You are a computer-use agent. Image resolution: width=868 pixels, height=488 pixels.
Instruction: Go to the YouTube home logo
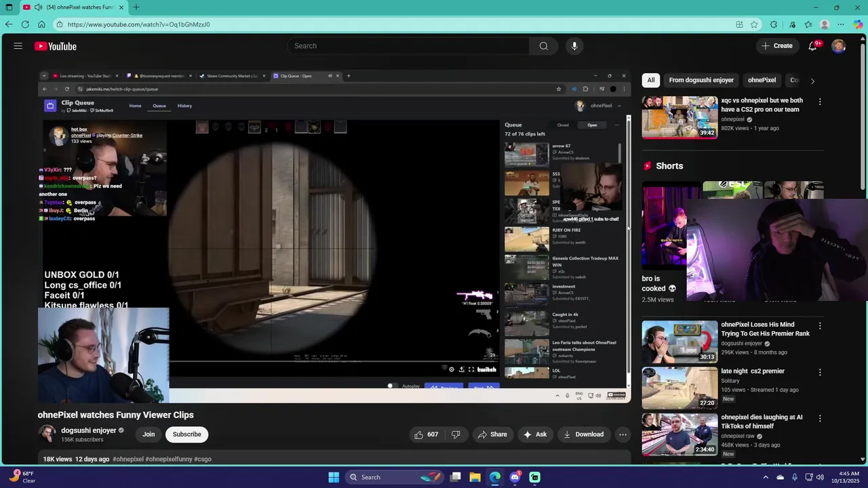56,46
